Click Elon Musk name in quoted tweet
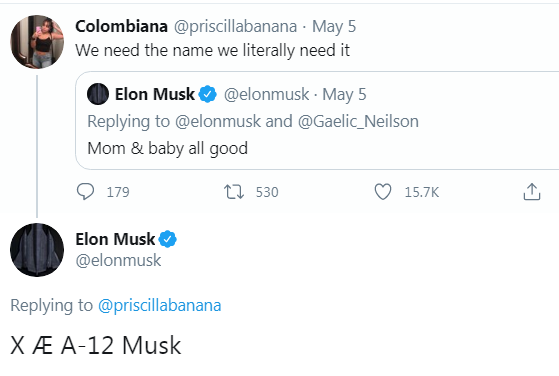The height and width of the screenshot is (376, 559). tap(155, 94)
